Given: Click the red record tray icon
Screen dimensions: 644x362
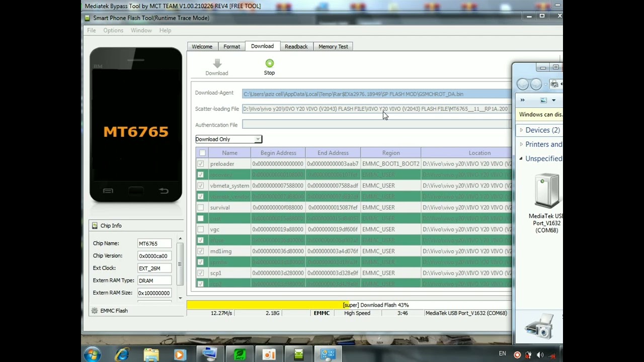Looking at the screenshot, I should 517,355.
